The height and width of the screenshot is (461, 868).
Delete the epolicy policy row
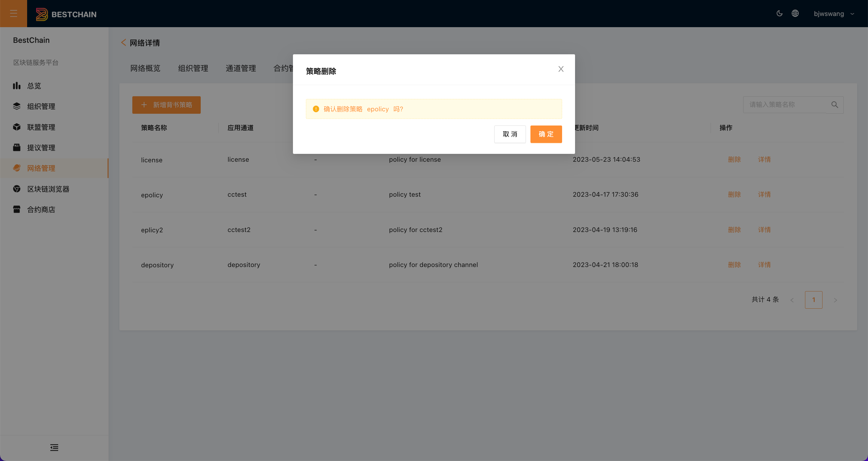click(x=734, y=195)
